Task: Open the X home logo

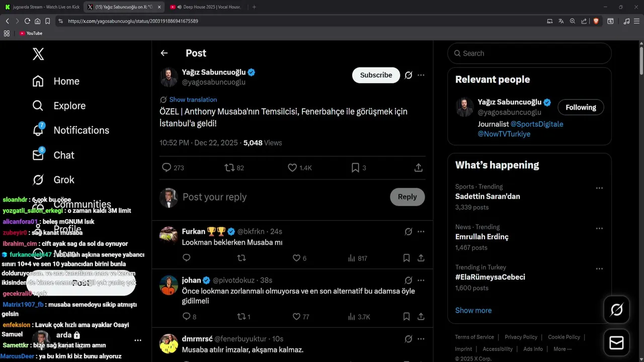Action: tap(38, 54)
